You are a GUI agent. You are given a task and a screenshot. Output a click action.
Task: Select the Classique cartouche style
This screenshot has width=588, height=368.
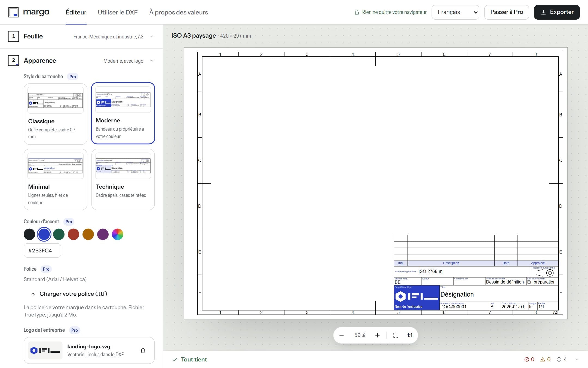pos(56,114)
